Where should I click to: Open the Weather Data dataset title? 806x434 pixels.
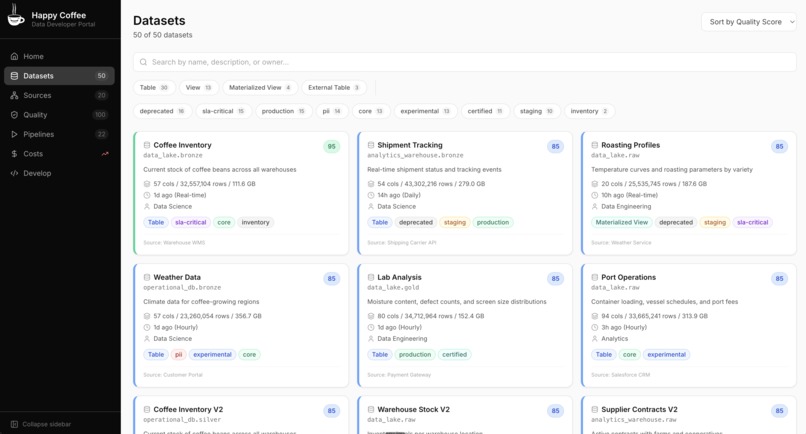pos(177,277)
